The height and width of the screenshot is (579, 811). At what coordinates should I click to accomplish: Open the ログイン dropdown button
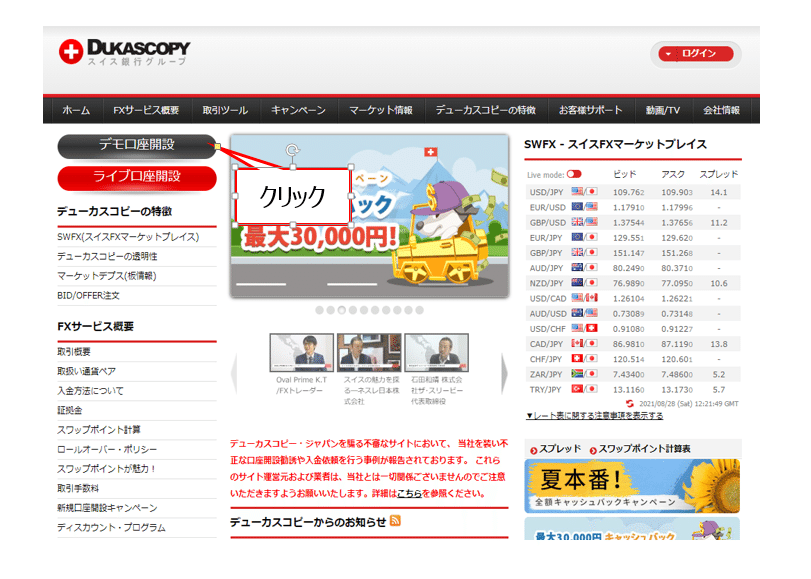click(x=696, y=53)
